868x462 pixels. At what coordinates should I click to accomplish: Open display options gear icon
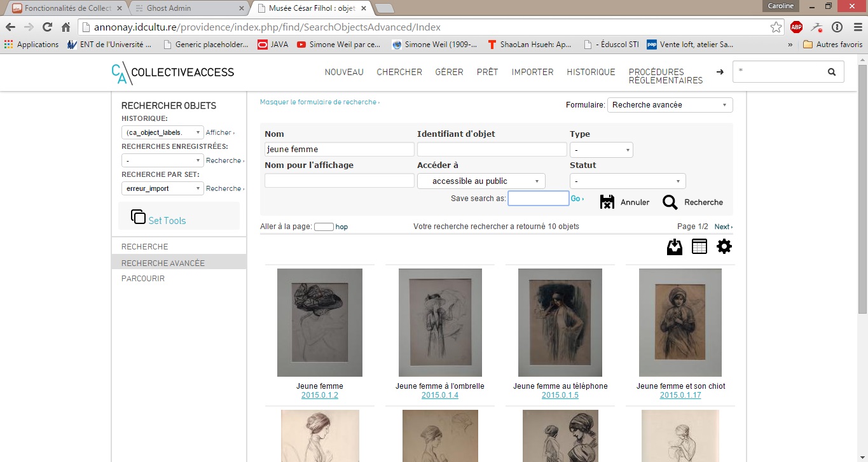[724, 247]
